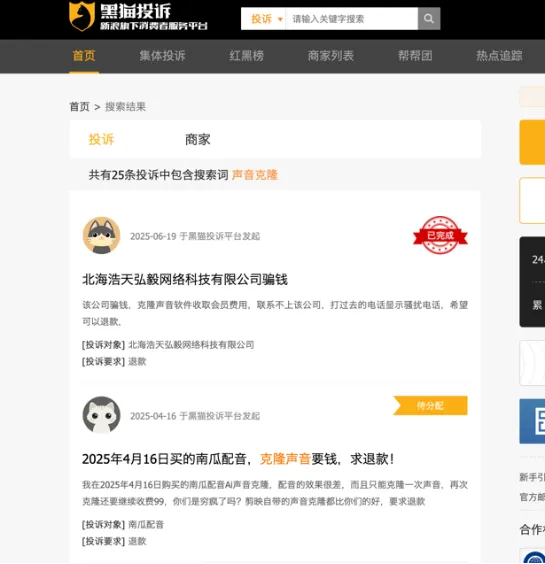545x564 pixels.
Task: Open the 帮帮团 navigation item
Action: 415,56
